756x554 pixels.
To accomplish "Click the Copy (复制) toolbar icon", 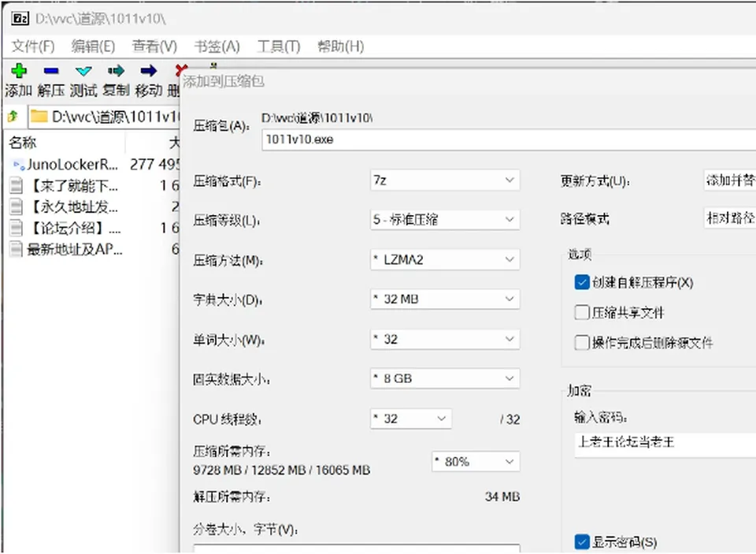I will 116,72.
